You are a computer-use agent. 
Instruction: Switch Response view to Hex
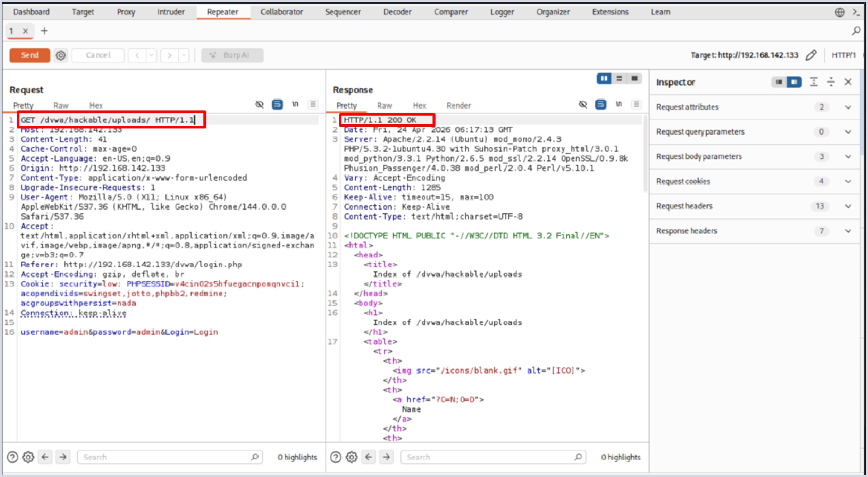point(420,105)
